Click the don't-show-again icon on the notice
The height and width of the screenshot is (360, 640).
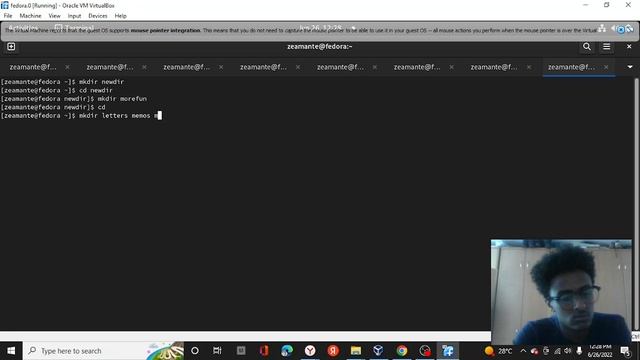(629, 29)
